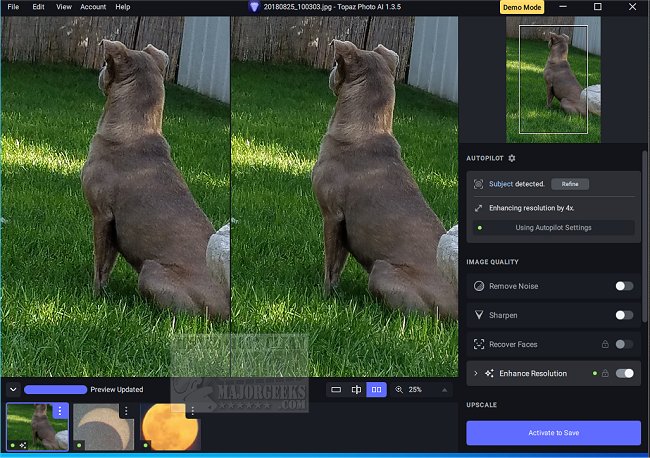Click the zoom magnifier icon
Screen dimensions: 650x458
(399, 389)
